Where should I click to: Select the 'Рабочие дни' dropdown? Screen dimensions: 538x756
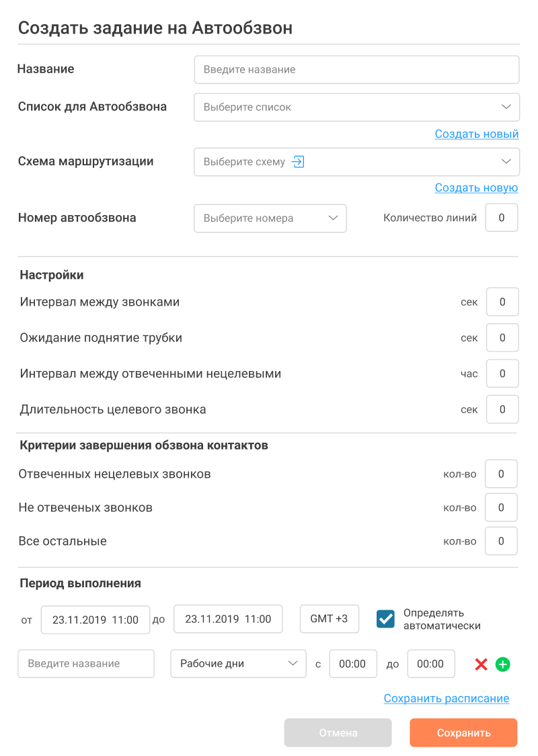(238, 663)
